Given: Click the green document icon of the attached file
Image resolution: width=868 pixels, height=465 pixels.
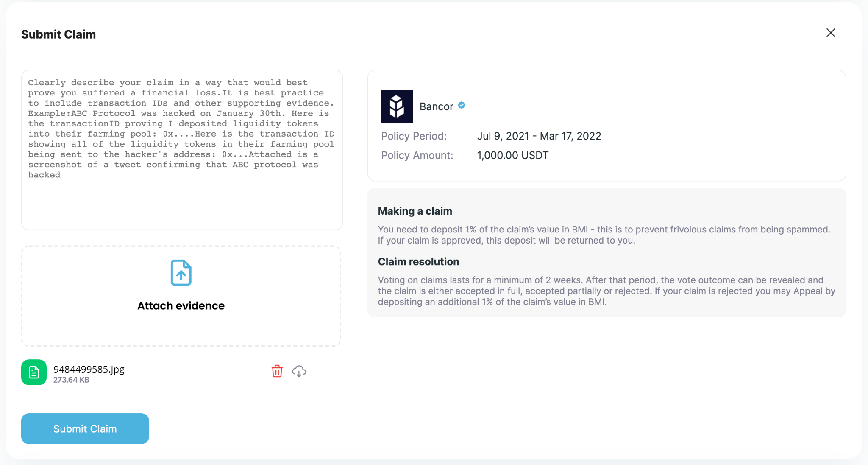Looking at the screenshot, I should (34, 373).
